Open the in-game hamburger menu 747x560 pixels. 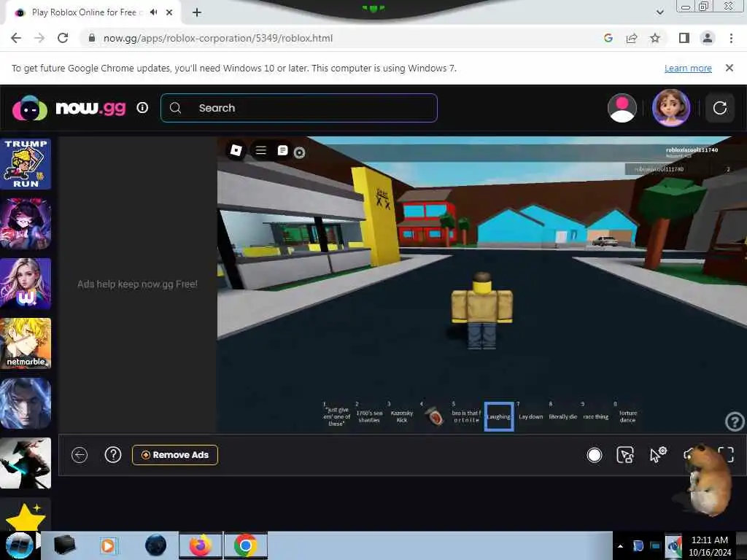[x=260, y=150]
